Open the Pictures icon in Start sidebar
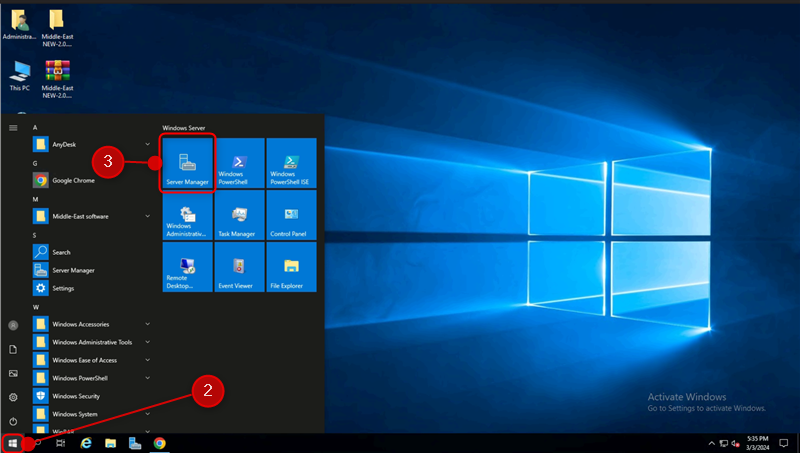 13,373
